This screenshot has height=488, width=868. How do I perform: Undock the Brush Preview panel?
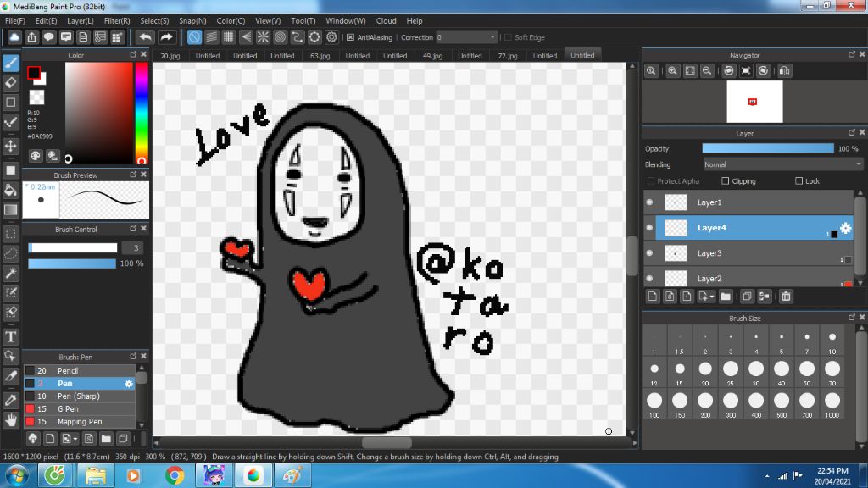coord(133,174)
